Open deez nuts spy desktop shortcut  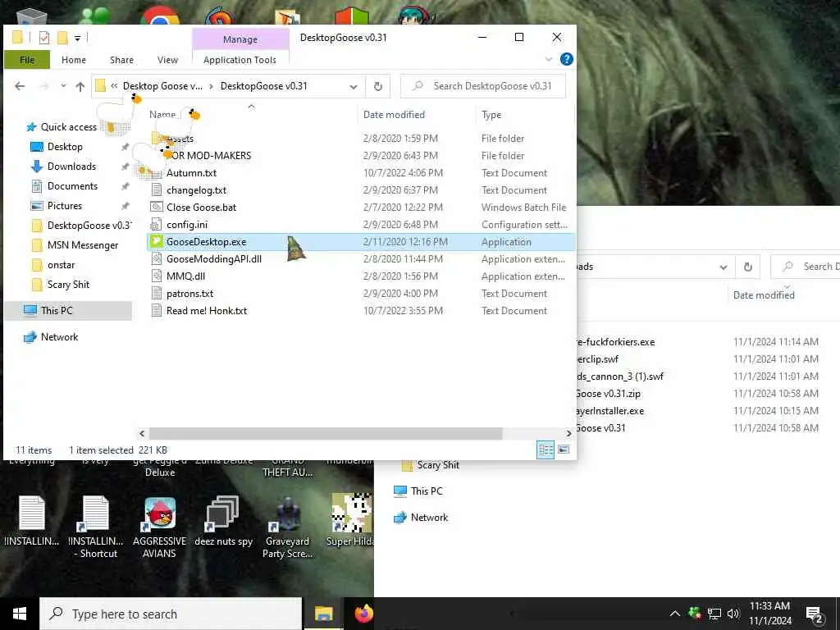click(x=223, y=521)
